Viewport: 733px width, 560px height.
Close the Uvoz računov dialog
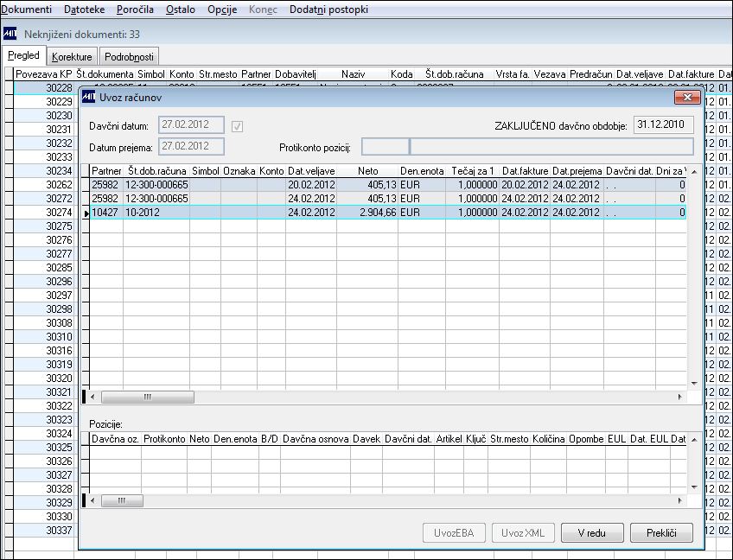point(687,97)
